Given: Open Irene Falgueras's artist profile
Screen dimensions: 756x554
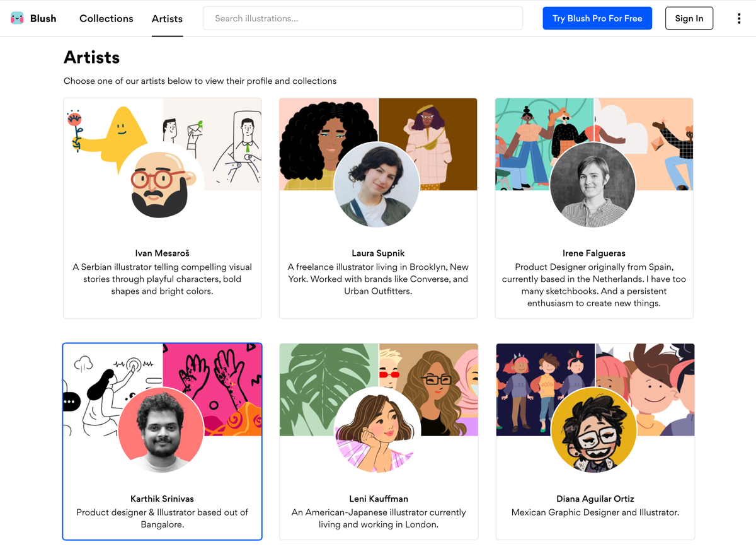Looking at the screenshot, I should coord(594,253).
